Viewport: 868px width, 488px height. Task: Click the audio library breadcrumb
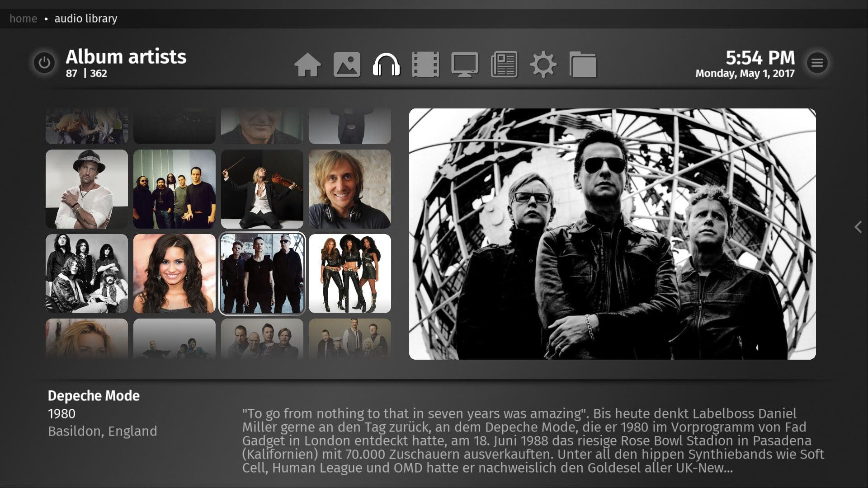tap(86, 19)
